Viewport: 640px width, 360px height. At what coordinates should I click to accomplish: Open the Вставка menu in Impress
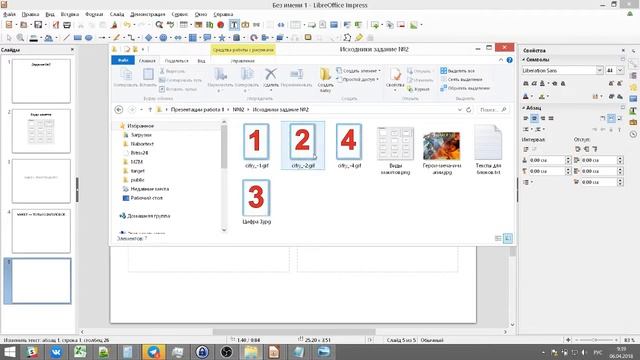coord(70,14)
